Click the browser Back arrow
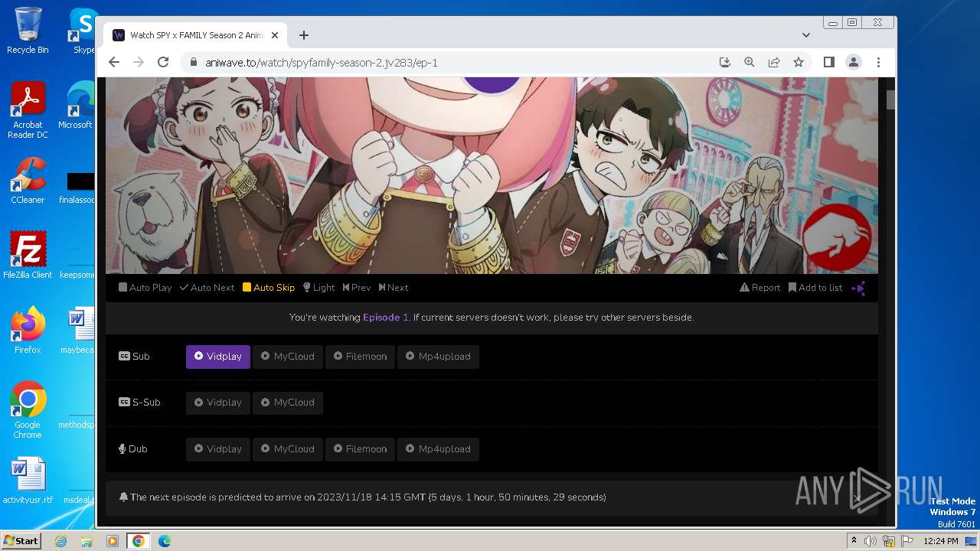 point(114,63)
